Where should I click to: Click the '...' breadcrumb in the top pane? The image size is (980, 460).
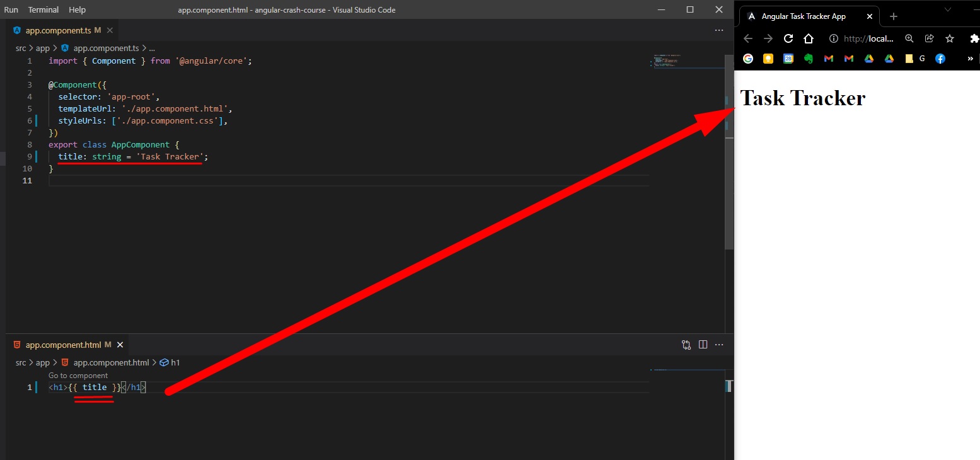click(152, 48)
